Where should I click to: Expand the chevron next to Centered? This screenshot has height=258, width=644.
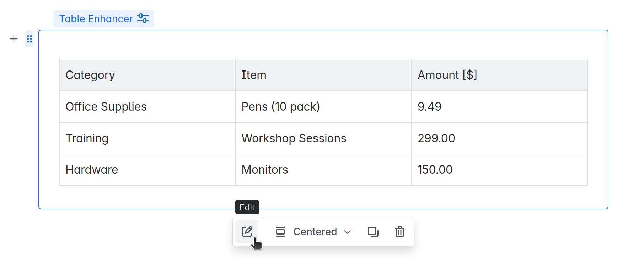347,232
